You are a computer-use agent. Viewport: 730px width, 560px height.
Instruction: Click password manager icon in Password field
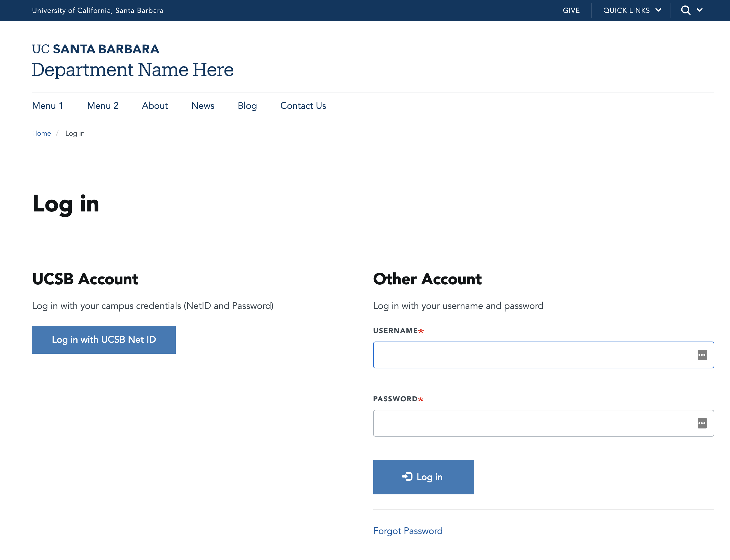[x=702, y=423]
